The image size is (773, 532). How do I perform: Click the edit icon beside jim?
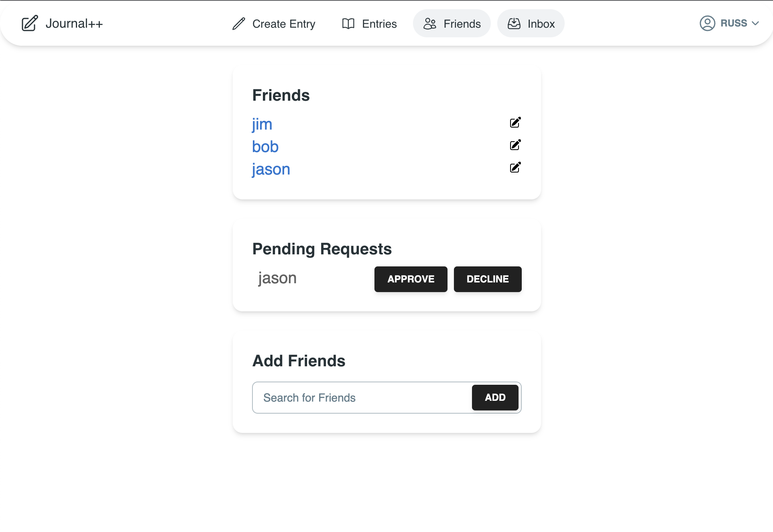515,122
